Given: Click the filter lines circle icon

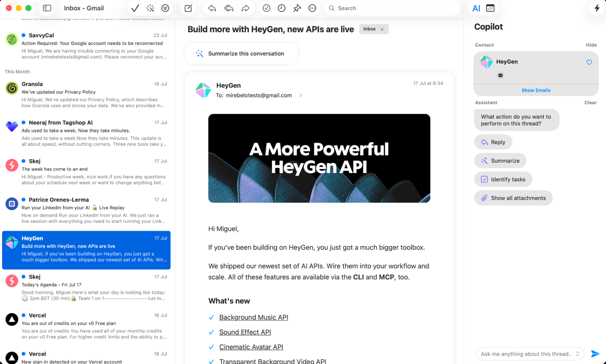Looking at the screenshot, I should tap(165, 8).
